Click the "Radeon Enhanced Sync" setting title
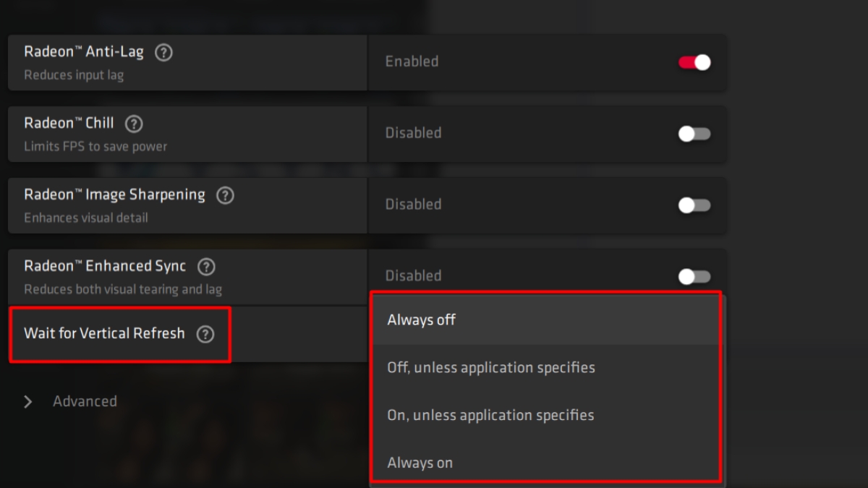 tap(105, 266)
